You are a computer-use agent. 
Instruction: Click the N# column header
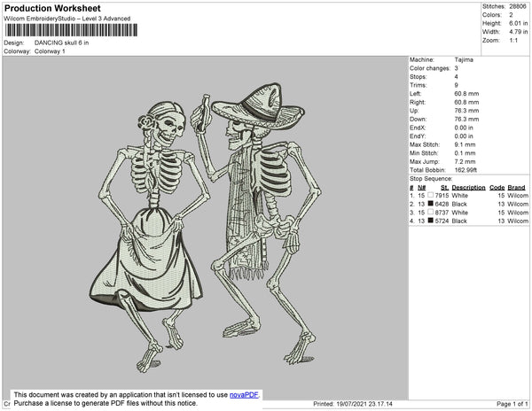pos(422,188)
